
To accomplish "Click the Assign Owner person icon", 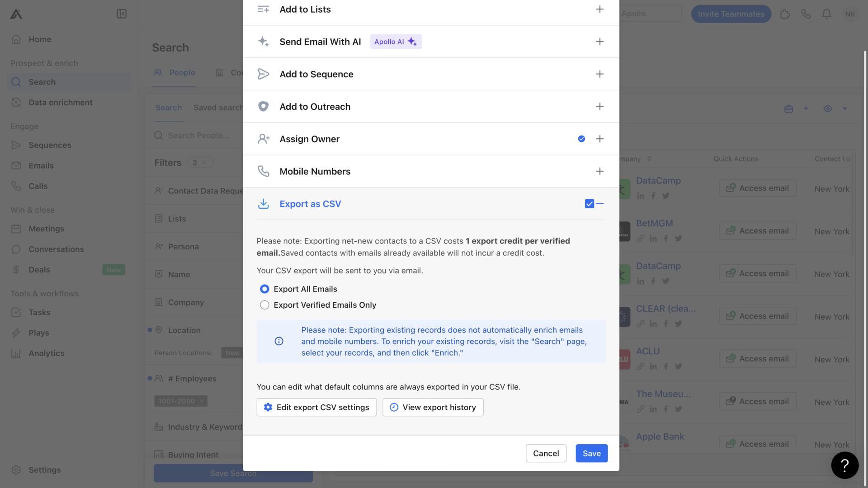I will pyautogui.click(x=263, y=139).
